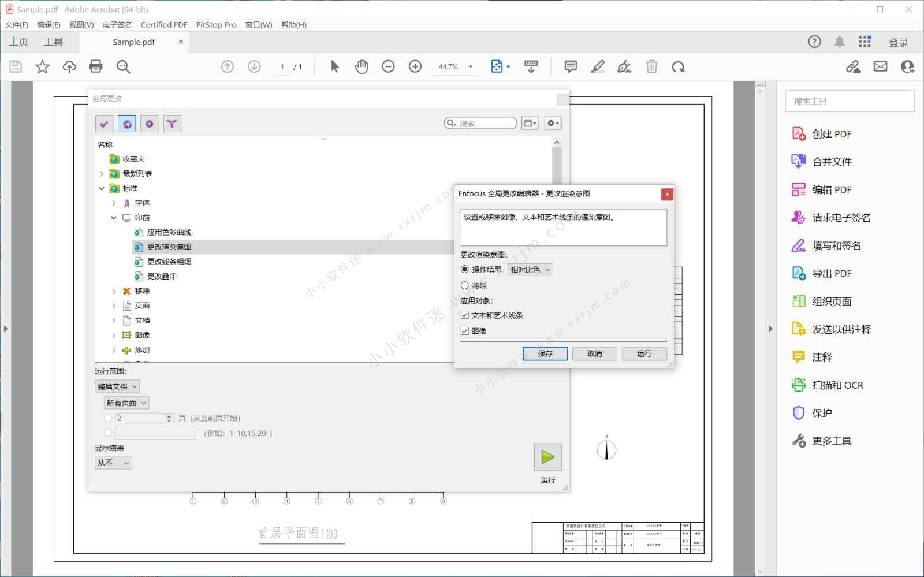Click the Print icon
Screen dimensions: 924x577
[96, 67]
